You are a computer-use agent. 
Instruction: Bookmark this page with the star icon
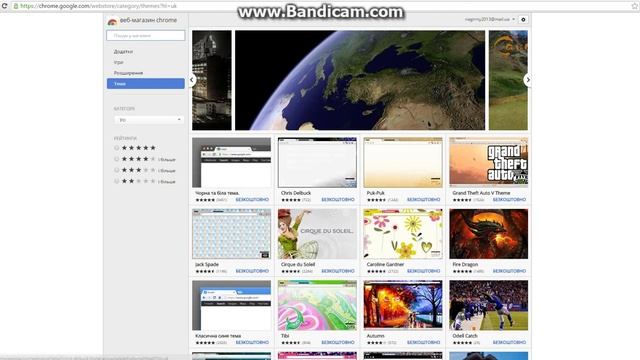[635, 6]
